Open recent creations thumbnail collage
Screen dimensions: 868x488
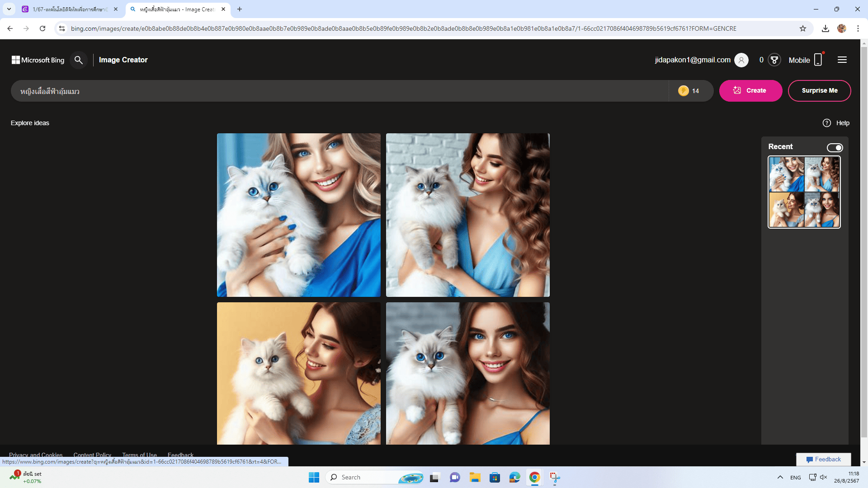(x=804, y=192)
